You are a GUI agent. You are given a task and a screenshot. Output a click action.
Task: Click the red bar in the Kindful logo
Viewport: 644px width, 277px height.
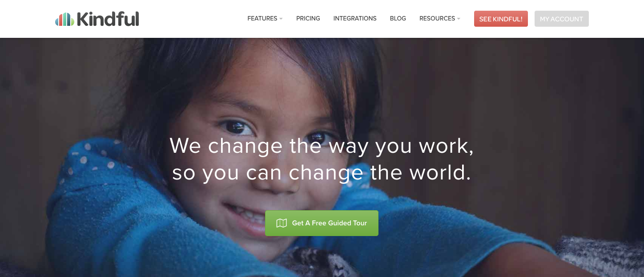click(x=60, y=20)
